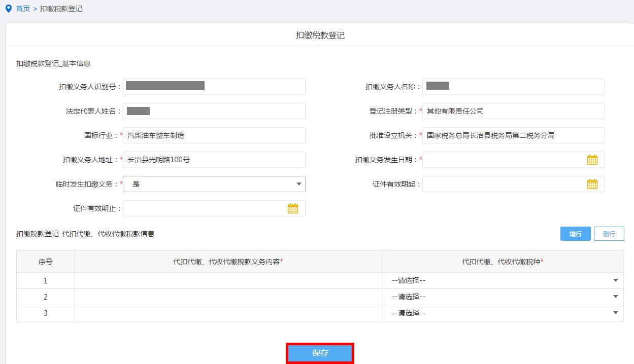Viewport: 634px width, 364px height.
Task: Focus the 扣缴义务人识别号 field
Action: [214, 87]
